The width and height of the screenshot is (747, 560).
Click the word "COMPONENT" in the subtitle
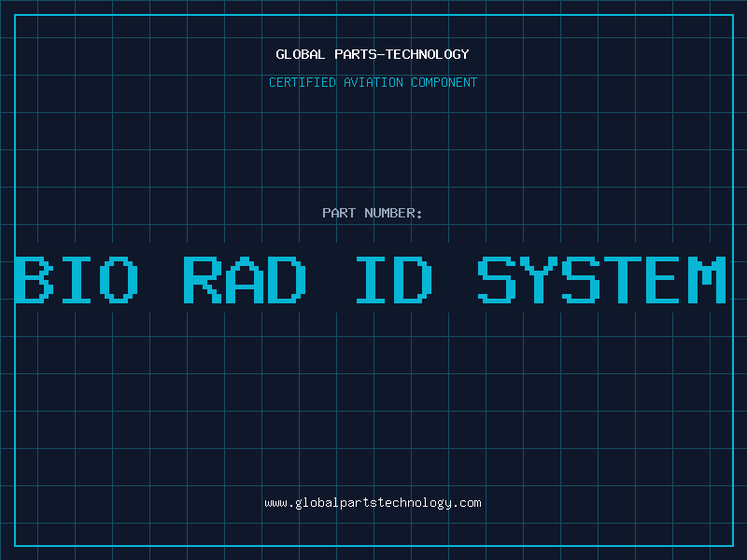point(444,82)
